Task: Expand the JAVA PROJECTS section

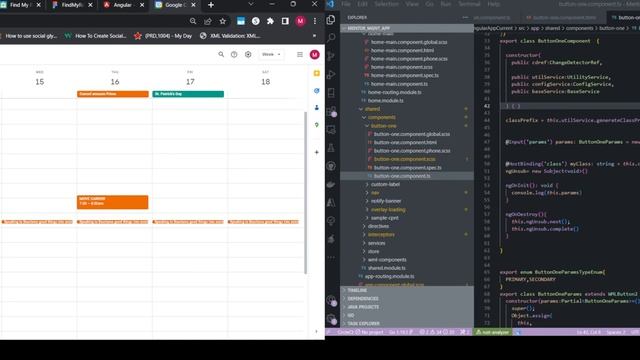Action: [x=407, y=307]
